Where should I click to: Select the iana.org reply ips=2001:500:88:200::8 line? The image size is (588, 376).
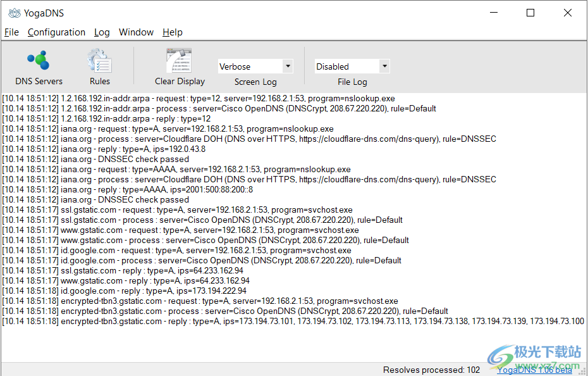click(128, 190)
